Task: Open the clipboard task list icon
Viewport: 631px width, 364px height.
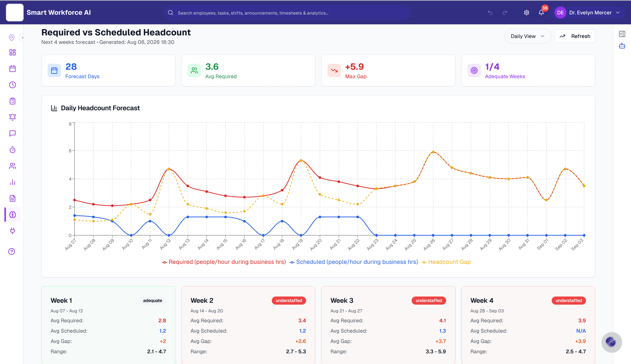Action: coord(13,101)
